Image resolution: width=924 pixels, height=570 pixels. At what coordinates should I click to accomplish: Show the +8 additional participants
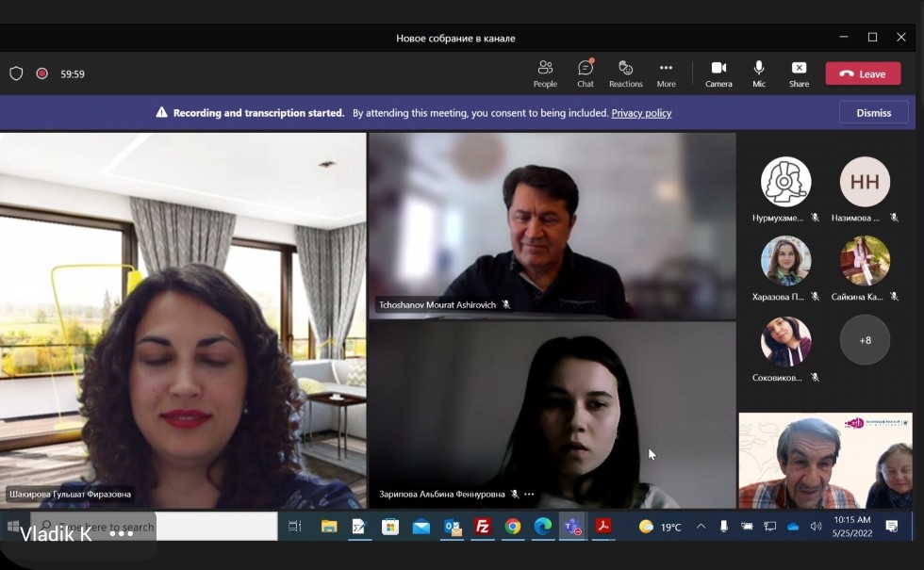click(x=865, y=340)
